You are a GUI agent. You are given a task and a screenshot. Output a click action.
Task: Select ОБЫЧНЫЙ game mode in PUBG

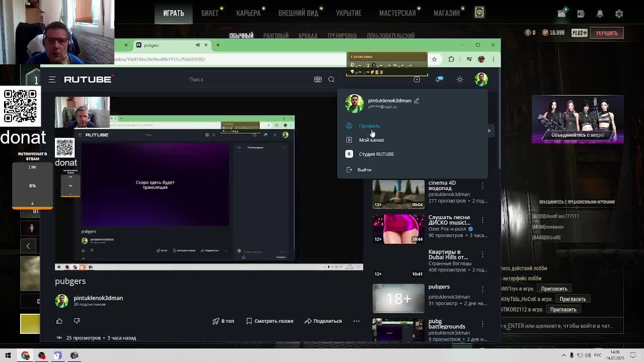point(242,36)
